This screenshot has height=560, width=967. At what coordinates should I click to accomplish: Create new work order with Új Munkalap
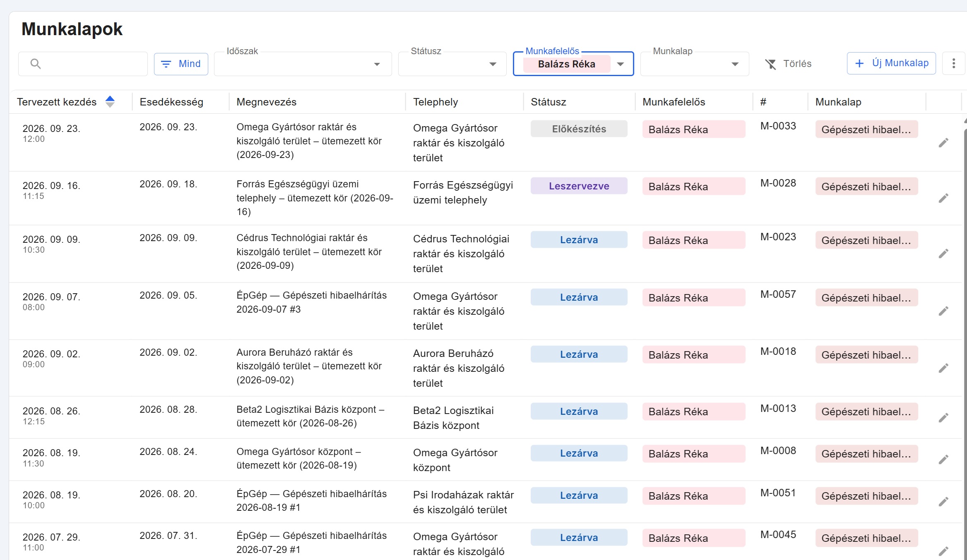click(x=891, y=63)
